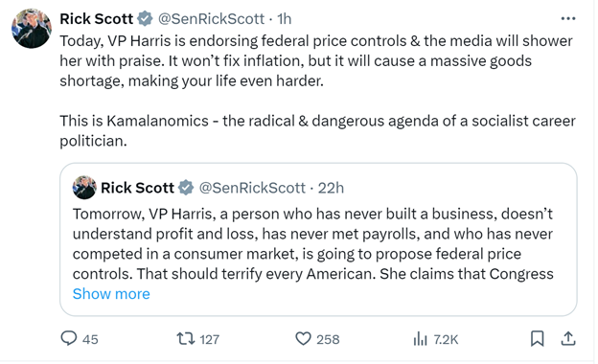Click the verified badge beside Rick Scott
598x364 pixels.
(145, 18)
